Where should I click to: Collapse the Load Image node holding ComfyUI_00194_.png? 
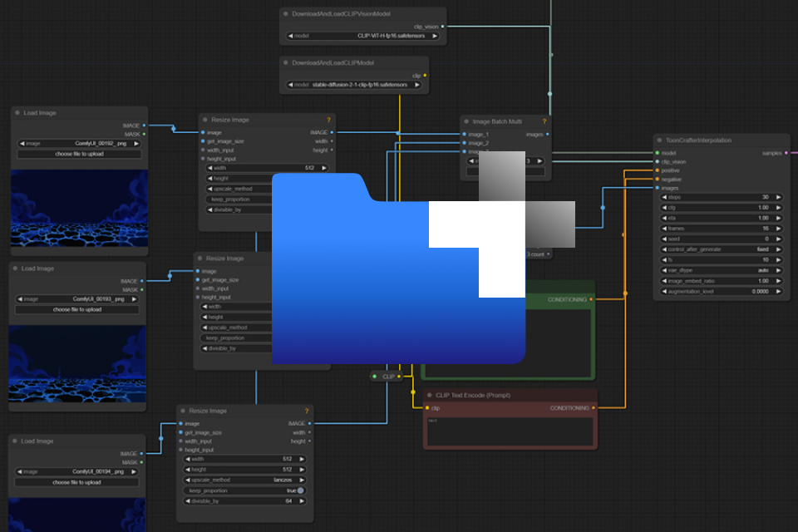tap(15, 441)
